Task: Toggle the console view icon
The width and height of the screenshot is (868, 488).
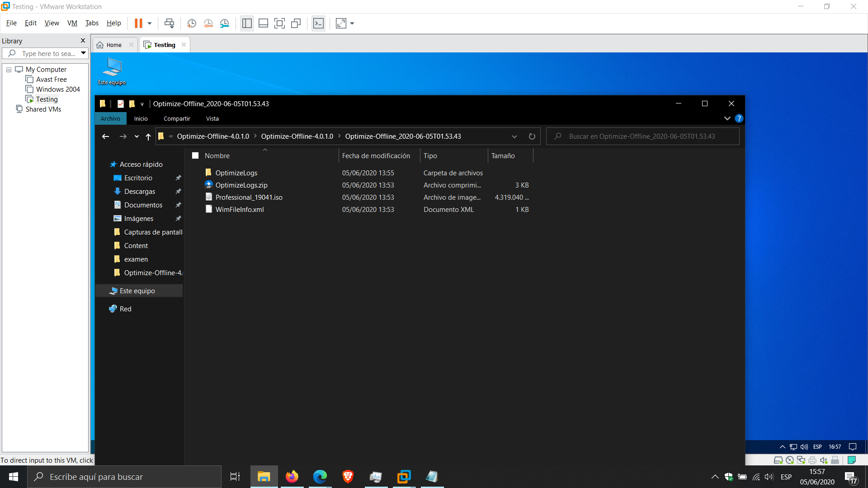Action: coord(318,23)
